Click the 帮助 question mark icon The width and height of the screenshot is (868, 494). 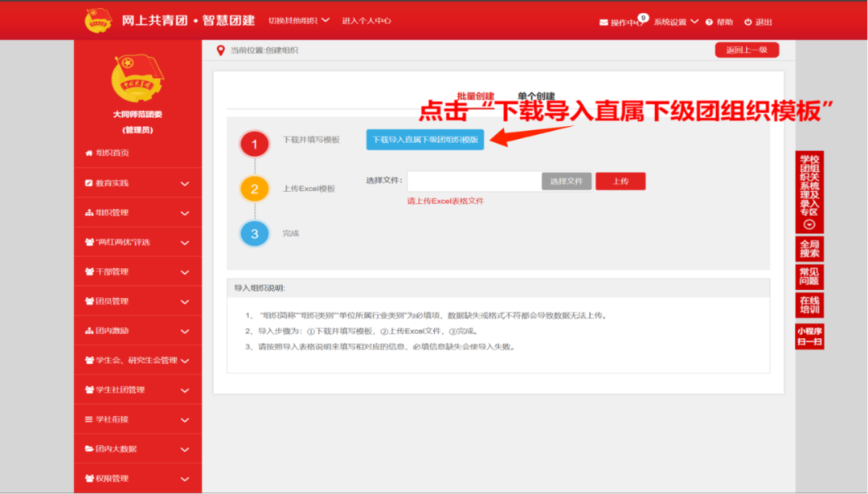[x=709, y=21]
